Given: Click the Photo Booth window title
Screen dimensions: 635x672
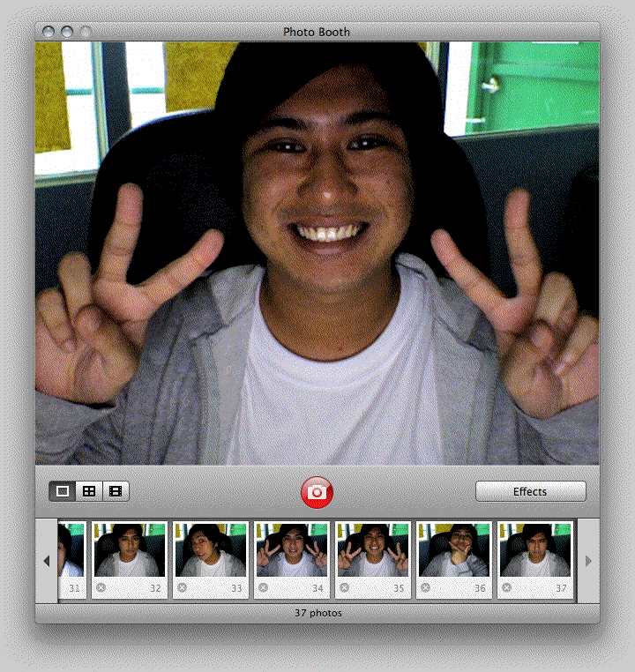Looking at the screenshot, I should pyautogui.click(x=317, y=32).
